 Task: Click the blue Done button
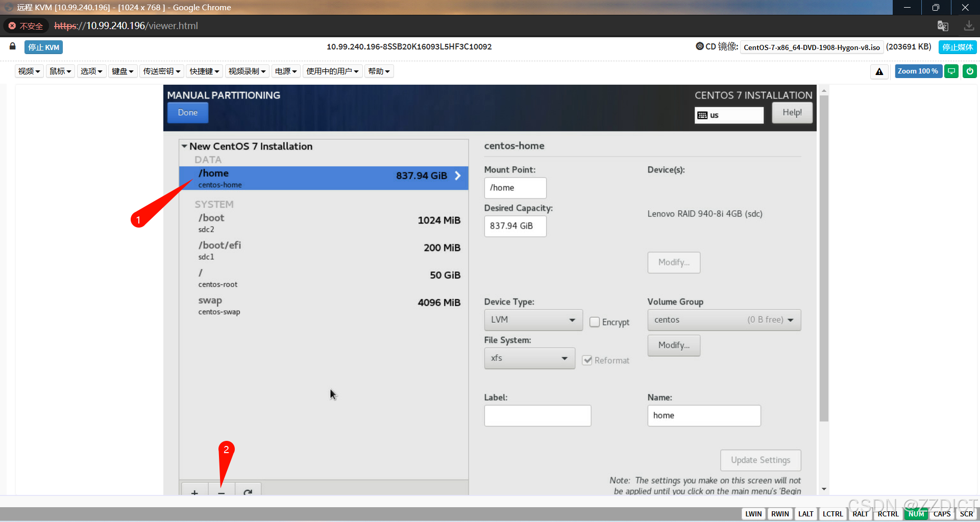[188, 113]
